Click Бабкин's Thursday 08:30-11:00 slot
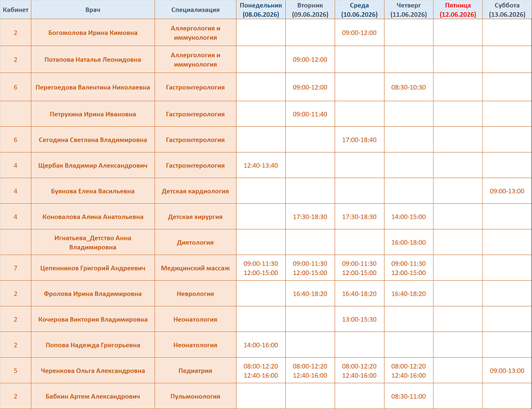The height and width of the screenshot is (409, 532). coord(408,396)
